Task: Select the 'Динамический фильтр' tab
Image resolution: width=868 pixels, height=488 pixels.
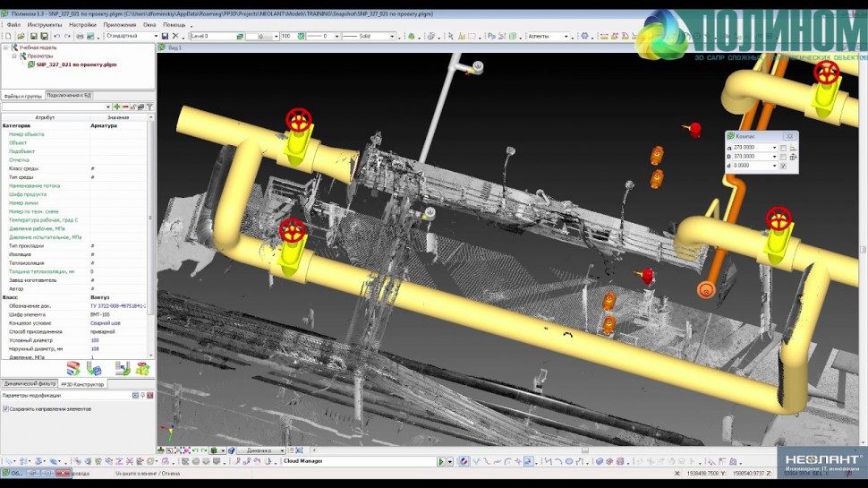Action: pyautogui.click(x=30, y=383)
